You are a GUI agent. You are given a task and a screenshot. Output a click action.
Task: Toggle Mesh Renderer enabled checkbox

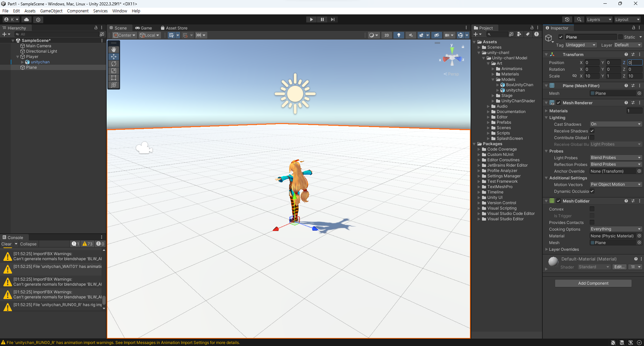pos(558,103)
